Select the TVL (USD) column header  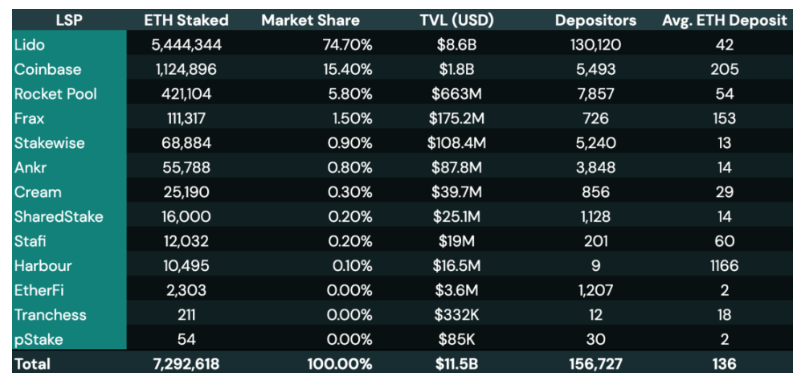(457, 20)
